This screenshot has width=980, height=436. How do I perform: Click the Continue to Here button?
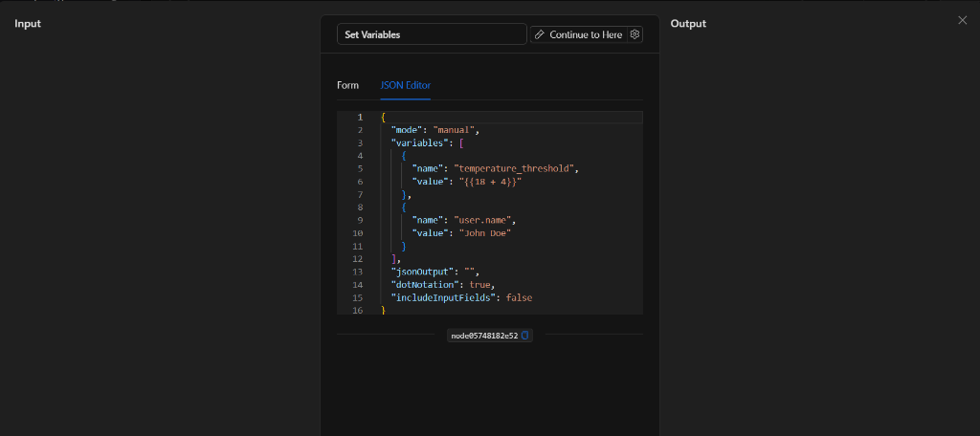(579, 34)
